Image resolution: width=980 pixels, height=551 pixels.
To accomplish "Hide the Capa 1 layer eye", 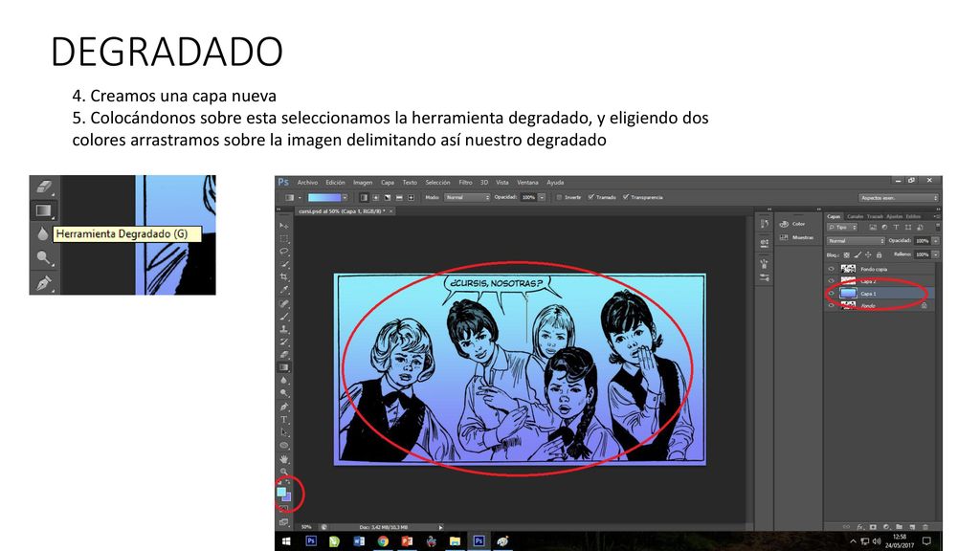I will pos(832,294).
